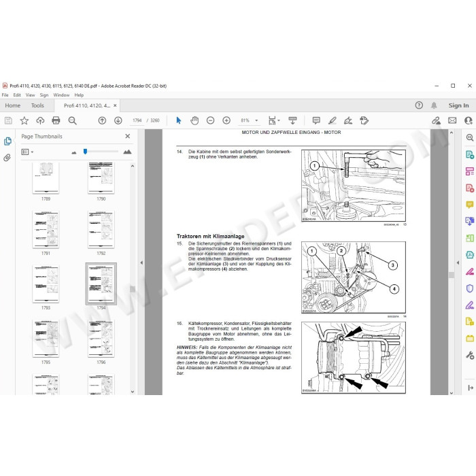Reduce thumbnail size small mountain icon
The width and height of the screenshot is (476, 476).
click(73, 152)
